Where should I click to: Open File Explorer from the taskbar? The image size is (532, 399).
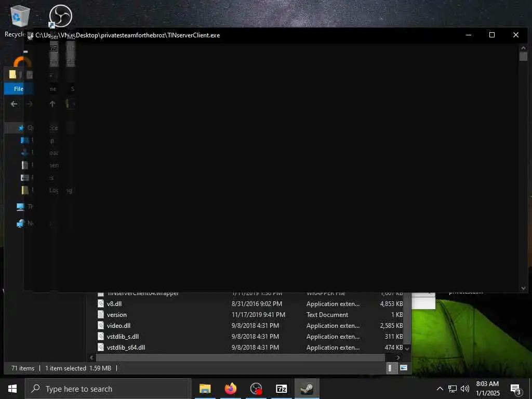coord(205,389)
